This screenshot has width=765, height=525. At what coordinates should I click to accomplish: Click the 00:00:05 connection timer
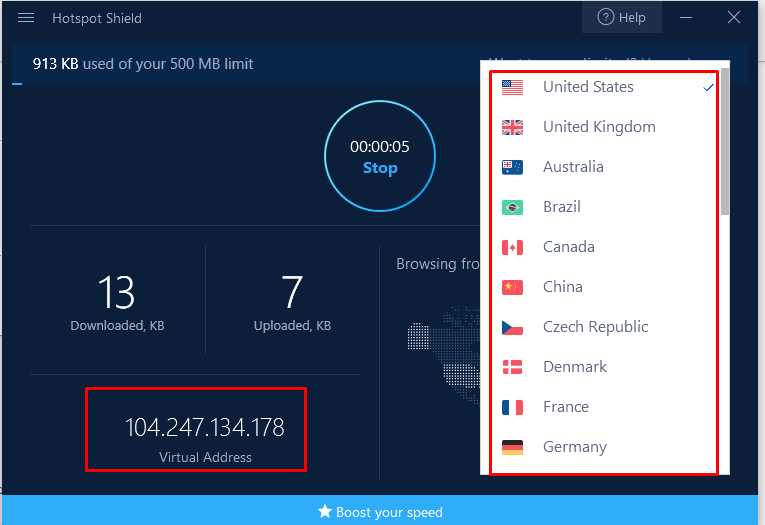tap(380, 147)
